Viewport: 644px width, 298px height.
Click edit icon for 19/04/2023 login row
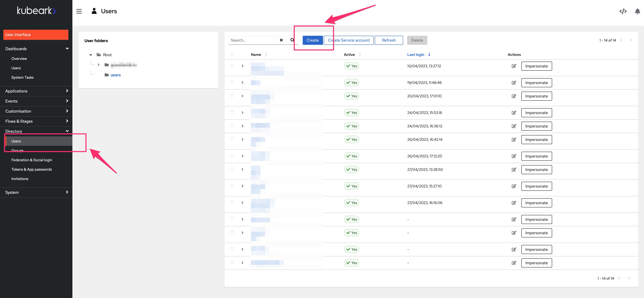pos(514,83)
